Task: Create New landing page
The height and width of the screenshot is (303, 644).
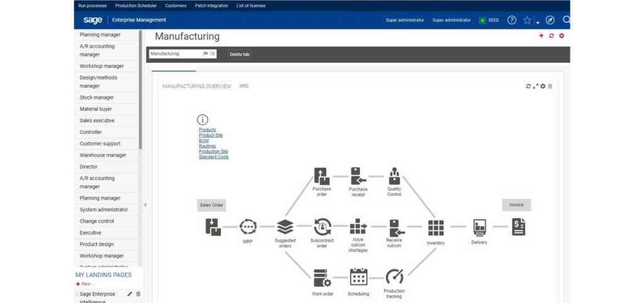Action: click(86, 284)
